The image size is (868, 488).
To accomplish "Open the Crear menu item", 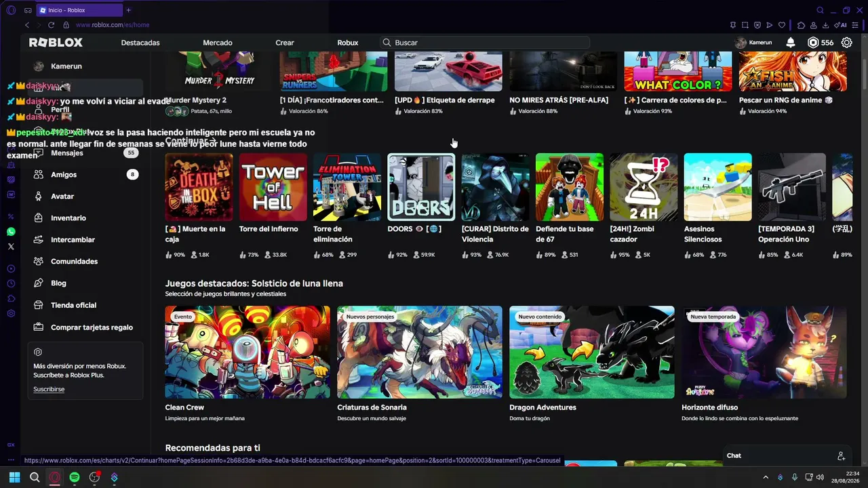I will (285, 43).
